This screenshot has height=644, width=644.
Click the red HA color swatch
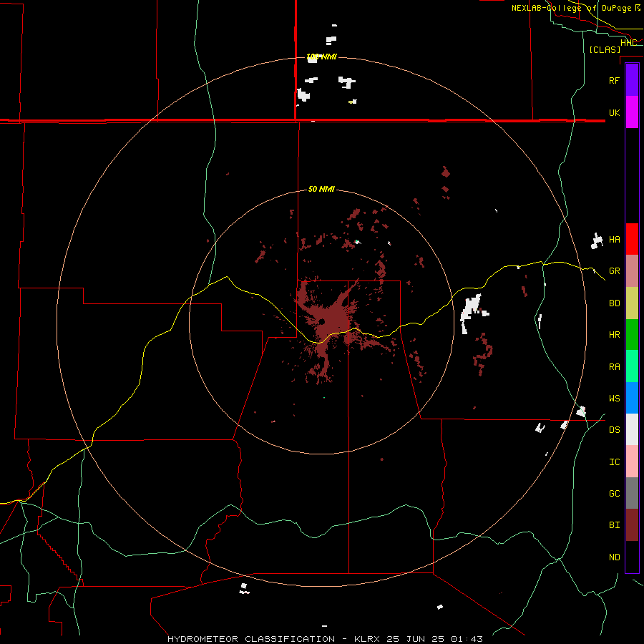point(632,239)
